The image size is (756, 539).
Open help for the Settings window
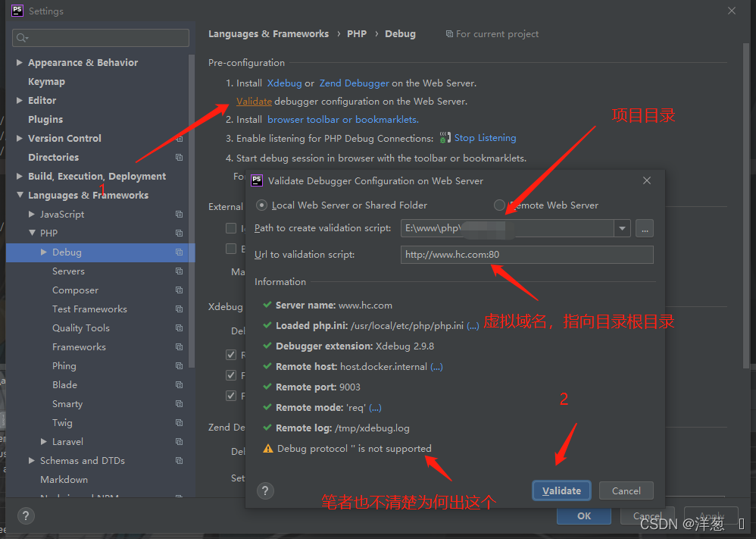[x=26, y=515]
